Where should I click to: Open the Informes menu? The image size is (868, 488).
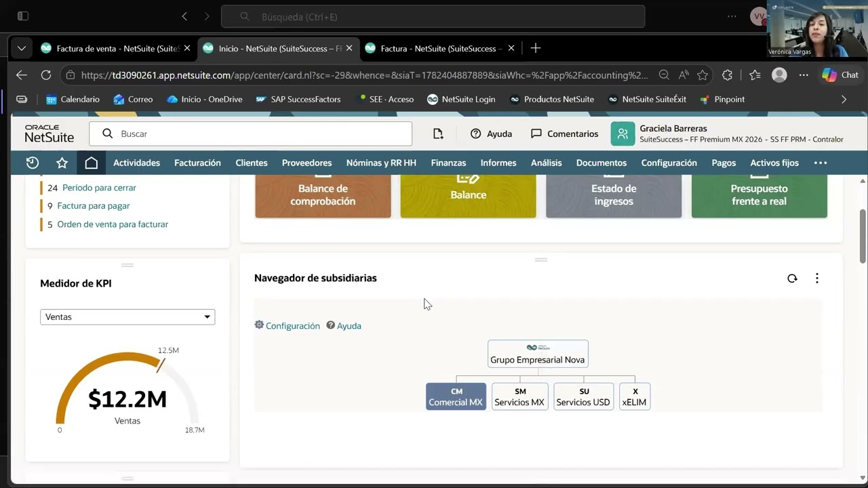click(498, 163)
